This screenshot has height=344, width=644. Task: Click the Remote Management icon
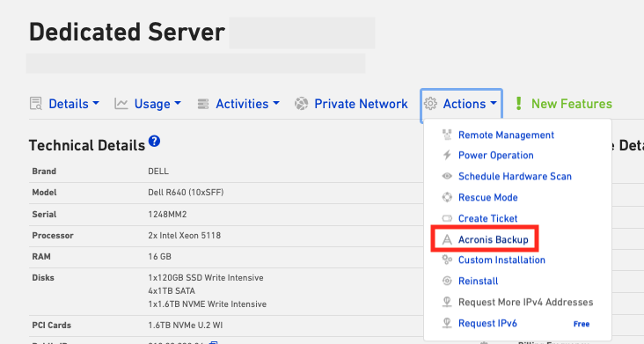point(447,135)
